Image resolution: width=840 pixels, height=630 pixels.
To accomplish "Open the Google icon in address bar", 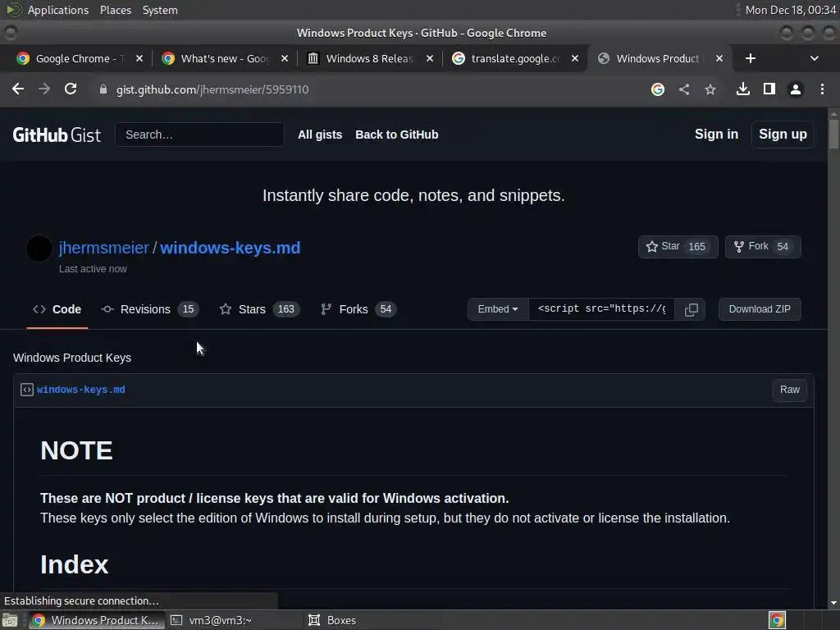I will point(658,89).
